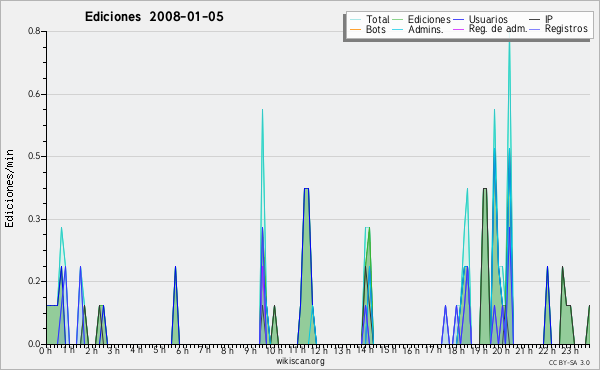Click the "0 h" x-axis label
Image resolution: width=600 pixels, height=370 pixels.
[x=46, y=351]
